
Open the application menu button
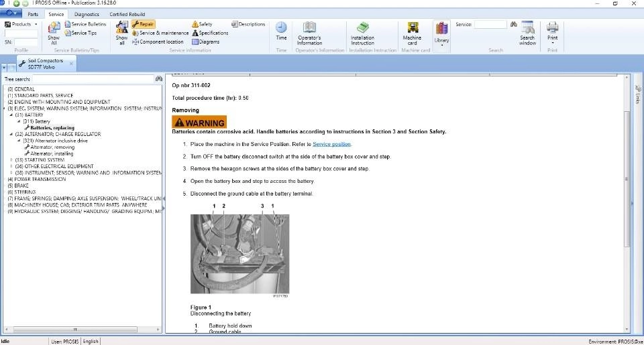pyautogui.click(x=11, y=13)
